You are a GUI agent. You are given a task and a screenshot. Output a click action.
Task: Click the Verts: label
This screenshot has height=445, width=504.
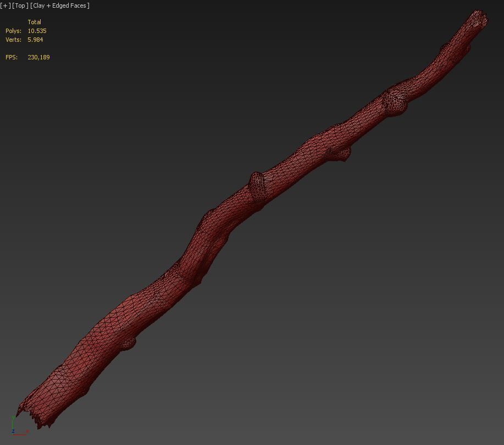(x=14, y=40)
